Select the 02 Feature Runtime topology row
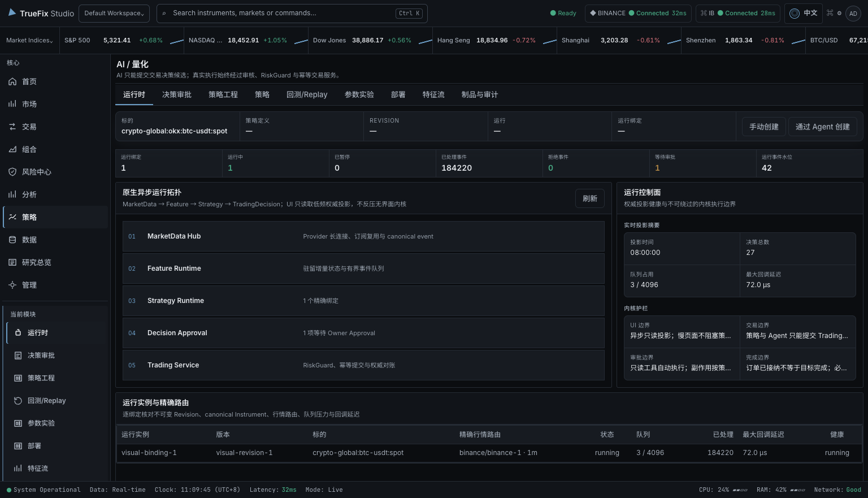This screenshot has height=498, width=868. [363, 269]
